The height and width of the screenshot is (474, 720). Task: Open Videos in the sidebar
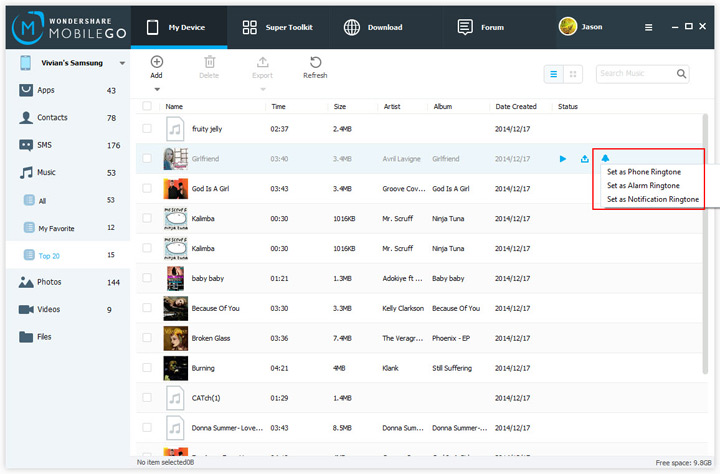click(68, 309)
